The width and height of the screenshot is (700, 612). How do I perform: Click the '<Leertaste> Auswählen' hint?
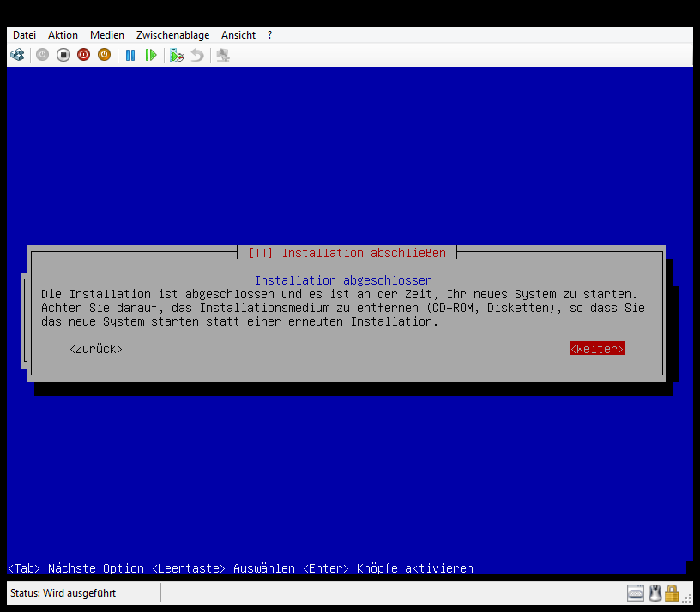click(223, 568)
